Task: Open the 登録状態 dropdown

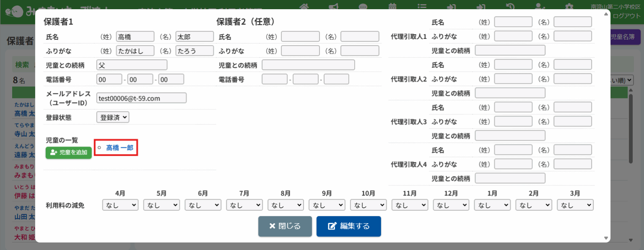Action: point(113,117)
